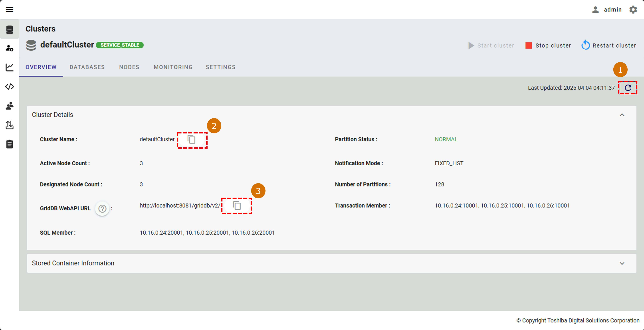Click the Restart cluster button
This screenshot has height=330, width=644.
click(608, 46)
